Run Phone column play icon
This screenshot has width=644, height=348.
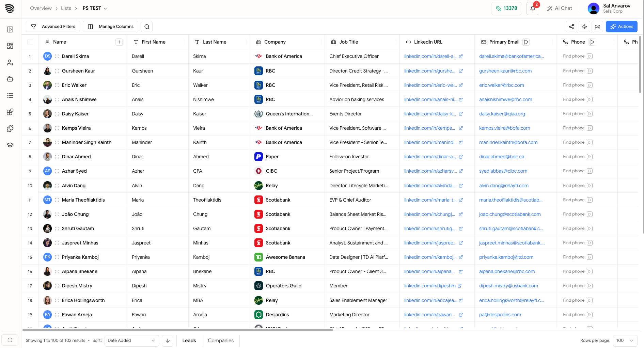point(592,42)
